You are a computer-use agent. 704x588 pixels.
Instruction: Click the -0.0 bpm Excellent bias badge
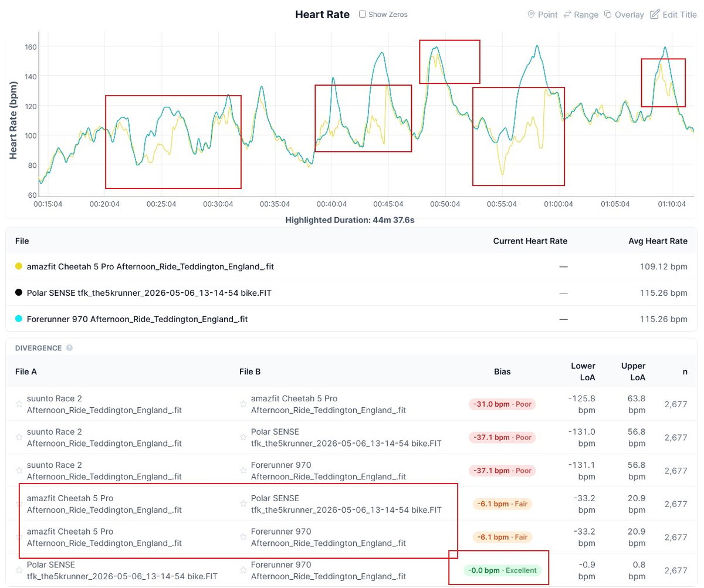click(502, 570)
